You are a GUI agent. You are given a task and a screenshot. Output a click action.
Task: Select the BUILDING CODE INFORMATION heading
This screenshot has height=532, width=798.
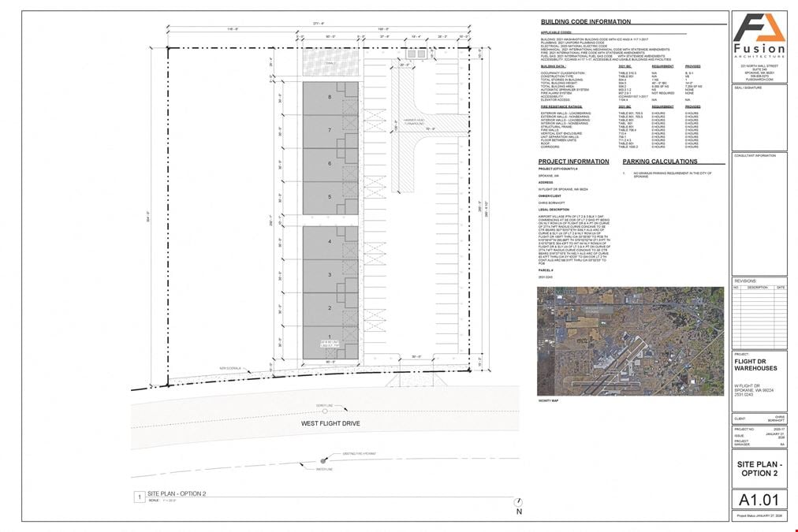(585, 22)
